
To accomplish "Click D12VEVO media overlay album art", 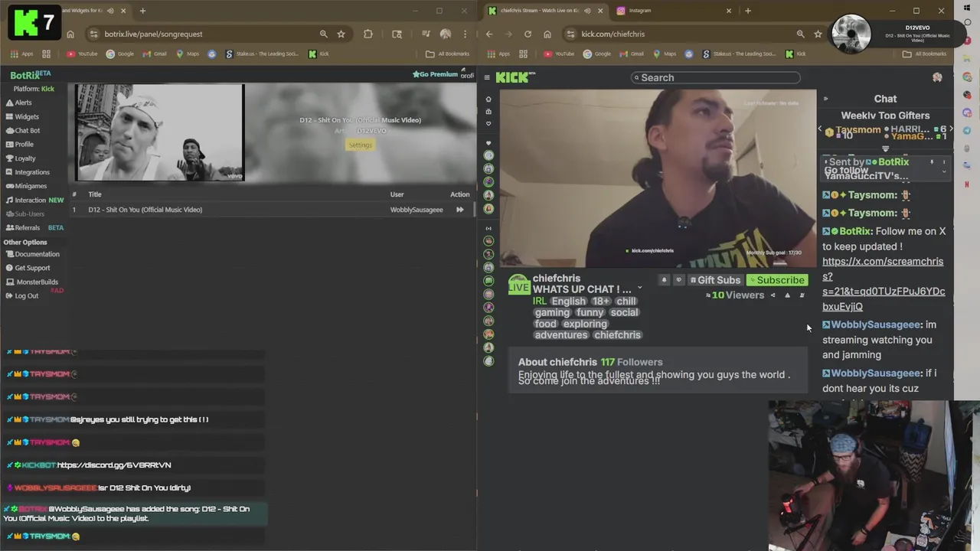I will [x=851, y=34].
